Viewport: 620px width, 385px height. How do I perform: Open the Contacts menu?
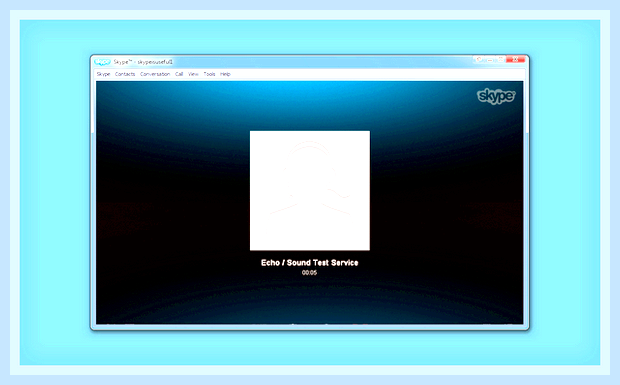[125, 74]
